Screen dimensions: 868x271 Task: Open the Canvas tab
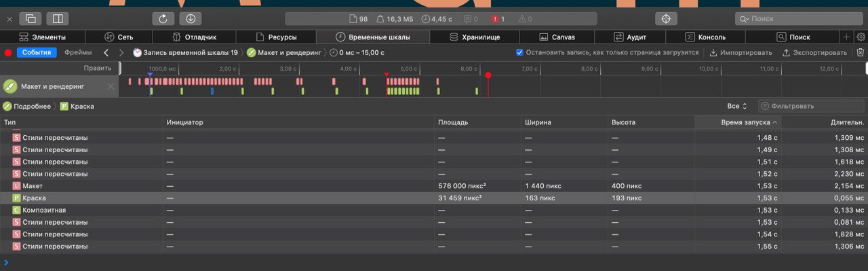click(x=557, y=37)
